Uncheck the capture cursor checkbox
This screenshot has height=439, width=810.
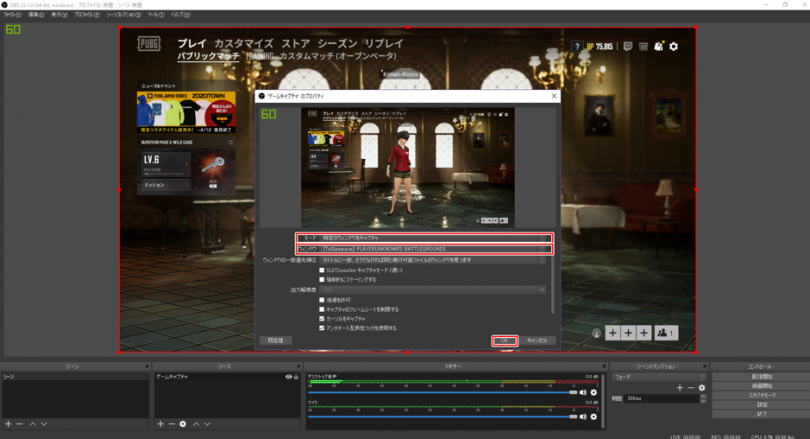(x=322, y=319)
